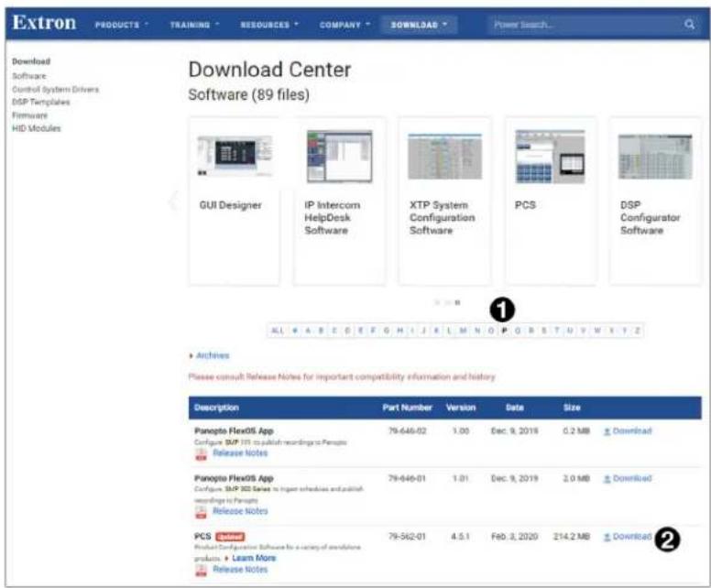Open Release Notes for PCS
Viewport: 711px width, 588px height.
tap(240, 570)
